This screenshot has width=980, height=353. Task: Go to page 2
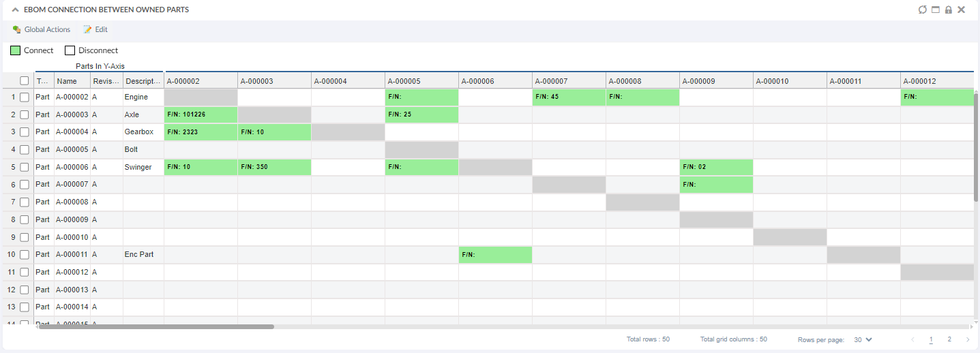click(x=949, y=339)
